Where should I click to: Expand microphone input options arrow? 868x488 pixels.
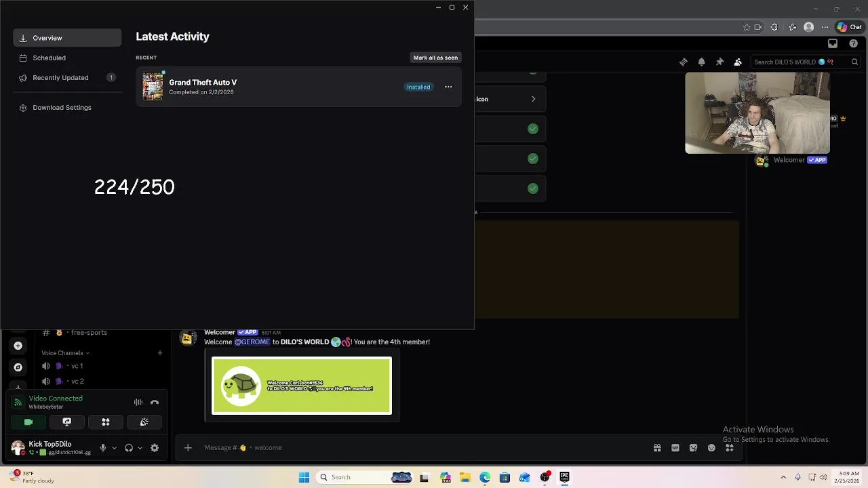pos(114,447)
